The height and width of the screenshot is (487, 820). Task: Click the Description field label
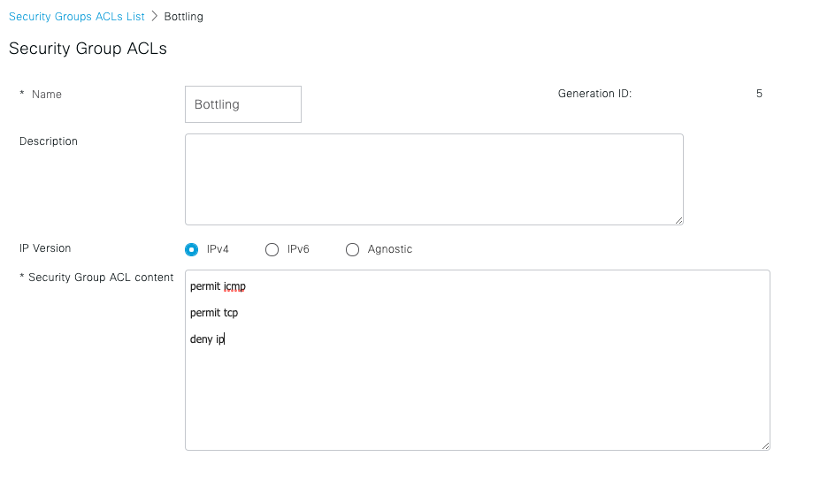(48, 142)
